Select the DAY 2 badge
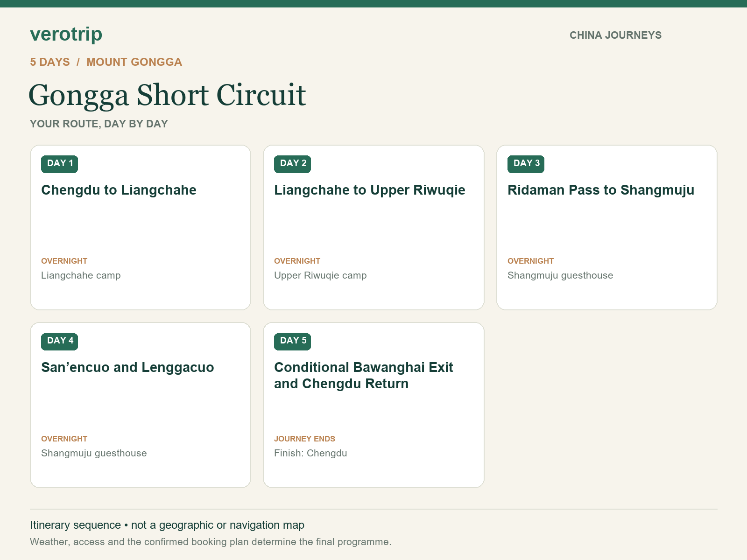 point(292,164)
